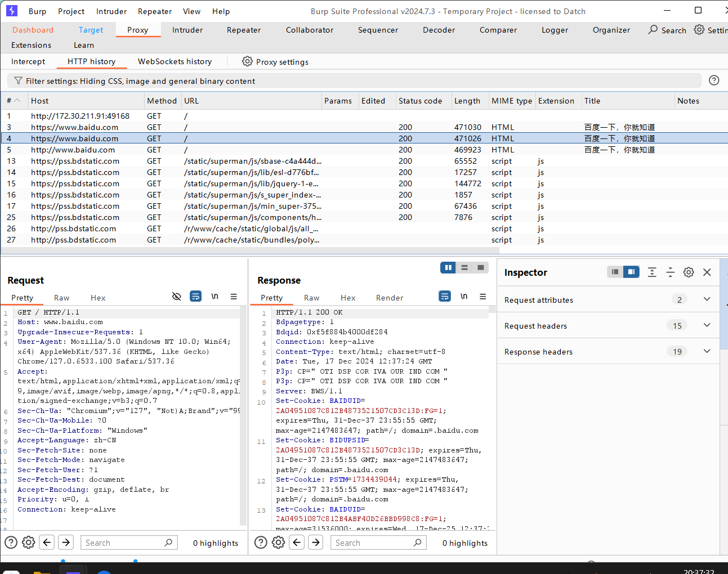The image size is (728, 574).
Task: Hide non-printable characters eye icon in Request
Action: [177, 297]
